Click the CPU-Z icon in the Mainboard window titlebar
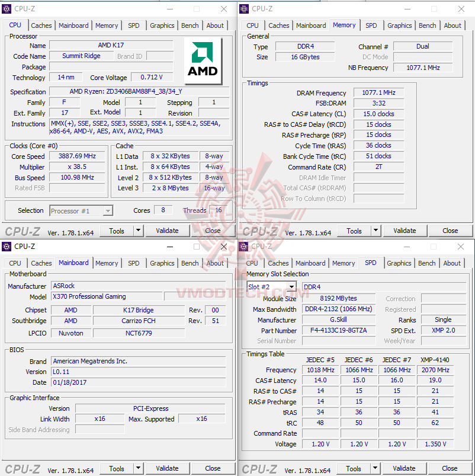The height and width of the screenshot is (476, 475). (7, 246)
